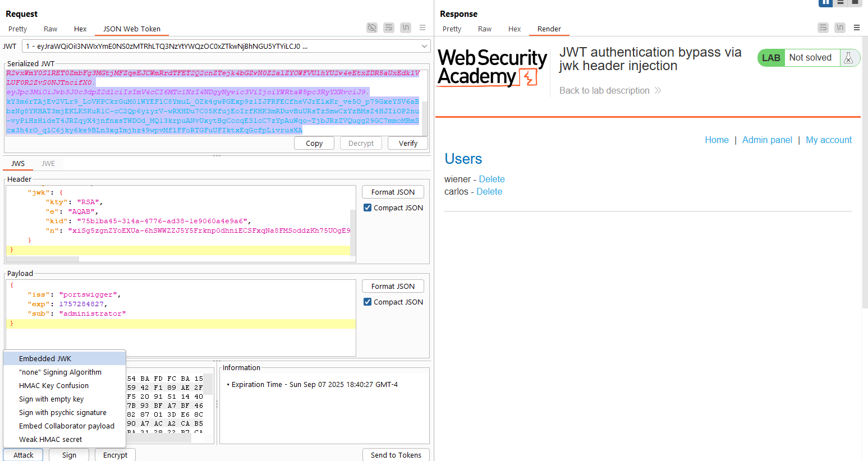Uncheck Compact JSON for the Header
This screenshot has width=868, height=461.
368,208
